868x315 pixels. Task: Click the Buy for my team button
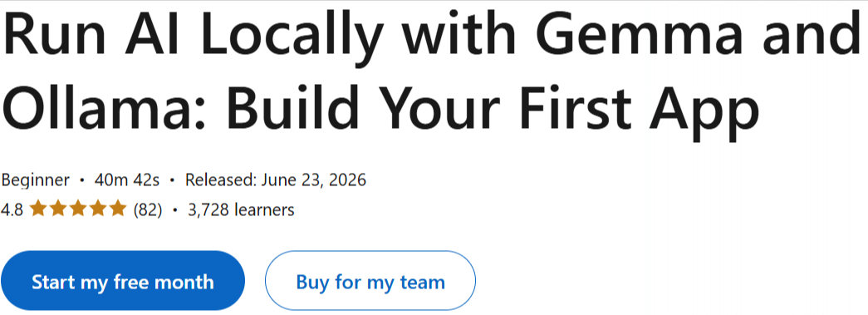tap(370, 281)
